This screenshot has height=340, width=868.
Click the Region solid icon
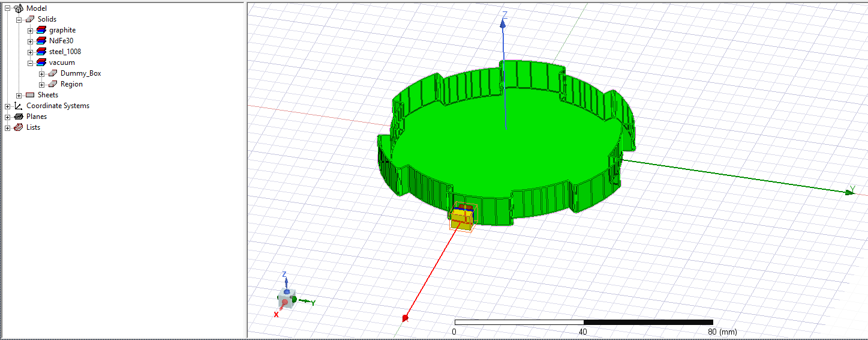(x=53, y=84)
